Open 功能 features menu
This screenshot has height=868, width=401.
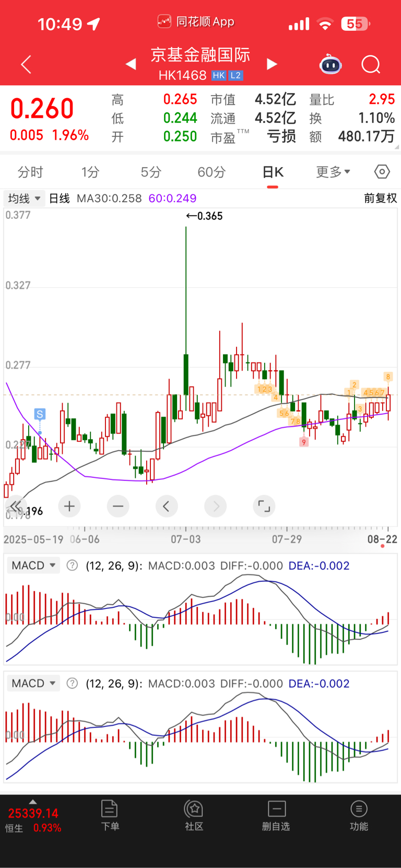[x=359, y=815]
